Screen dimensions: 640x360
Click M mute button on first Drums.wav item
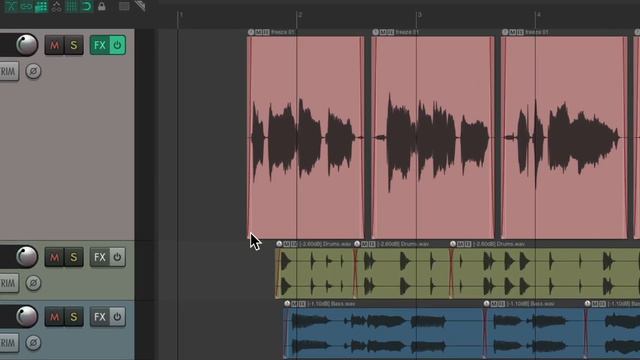(x=287, y=244)
